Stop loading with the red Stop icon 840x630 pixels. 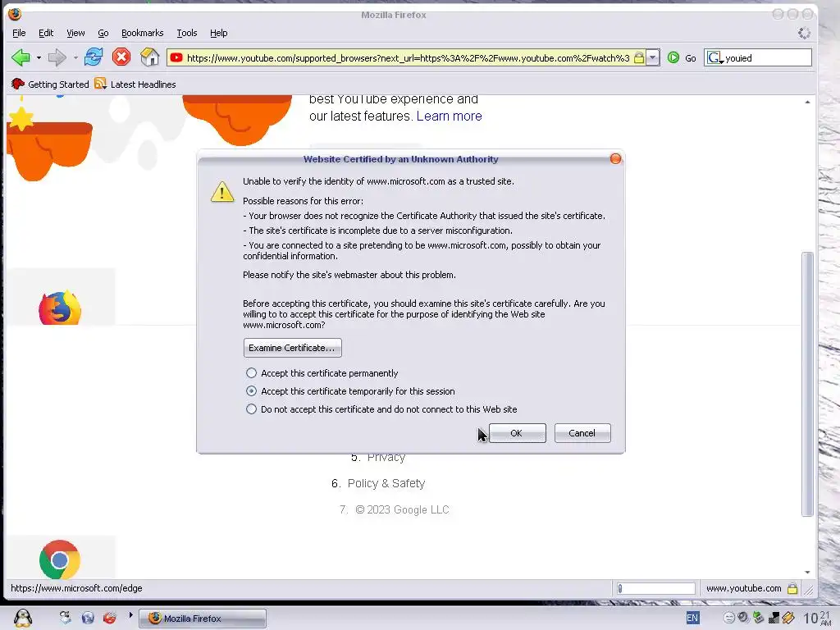(121, 57)
